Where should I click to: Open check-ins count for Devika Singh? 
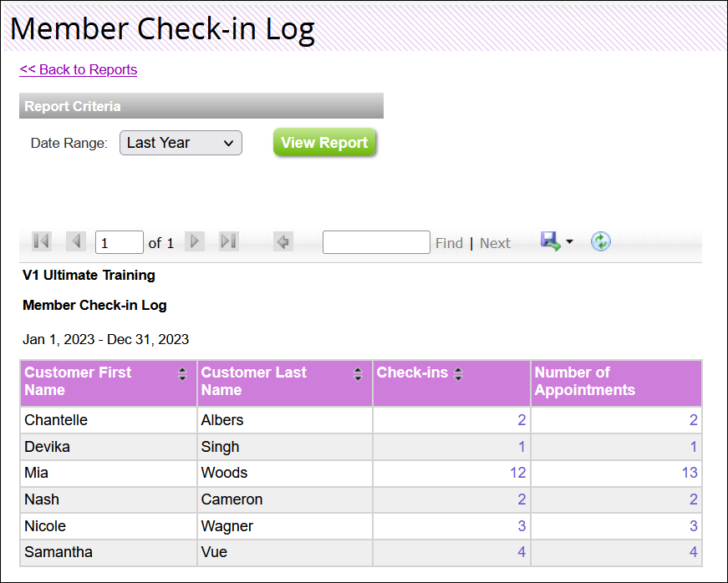[x=522, y=447]
